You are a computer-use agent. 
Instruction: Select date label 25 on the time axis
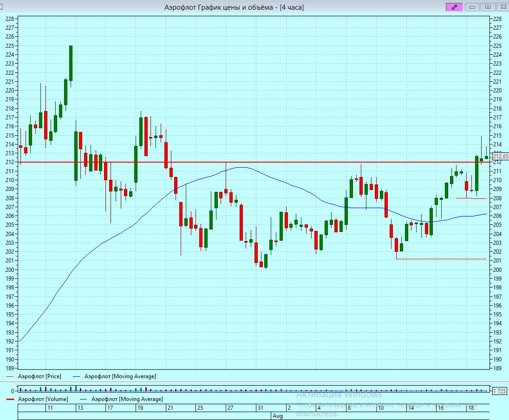[x=200, y=407]
